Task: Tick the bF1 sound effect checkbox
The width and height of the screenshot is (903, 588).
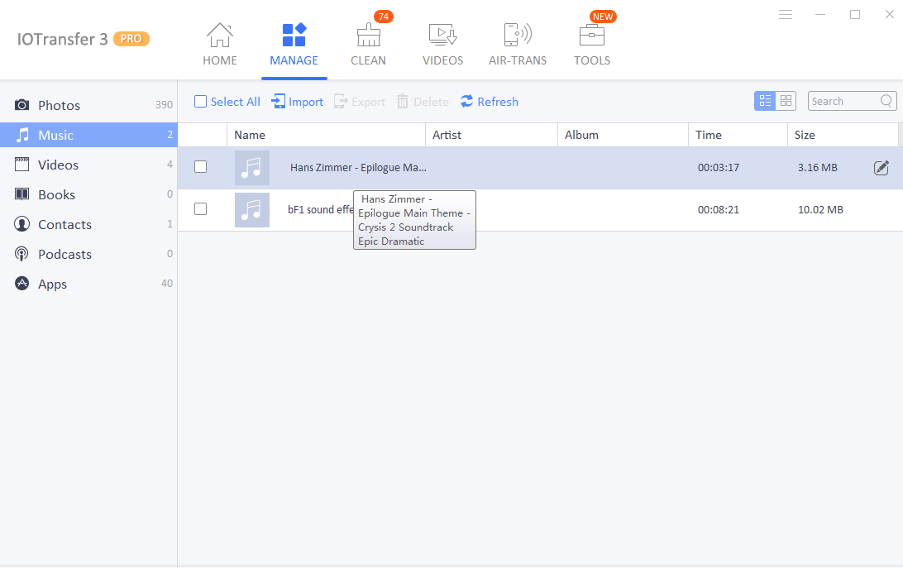Action: (199, 209)
